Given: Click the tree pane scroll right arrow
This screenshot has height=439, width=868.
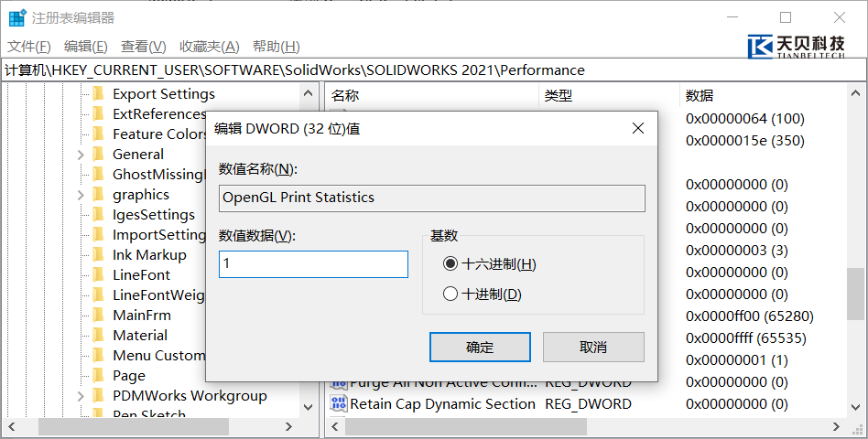Looking at the screenshot, I should pyautogui.click(x=288, y=427).
